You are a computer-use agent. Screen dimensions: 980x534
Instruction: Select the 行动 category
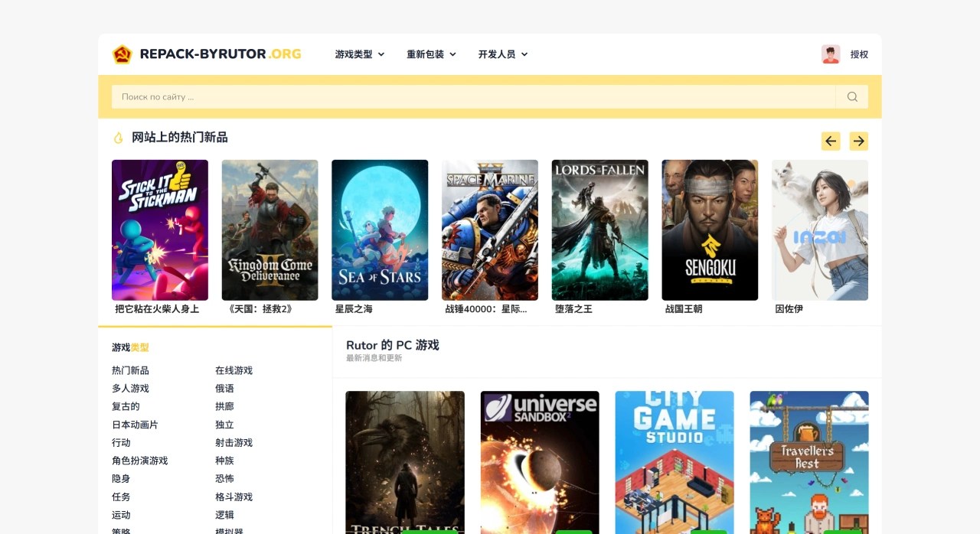coord(121,443)
